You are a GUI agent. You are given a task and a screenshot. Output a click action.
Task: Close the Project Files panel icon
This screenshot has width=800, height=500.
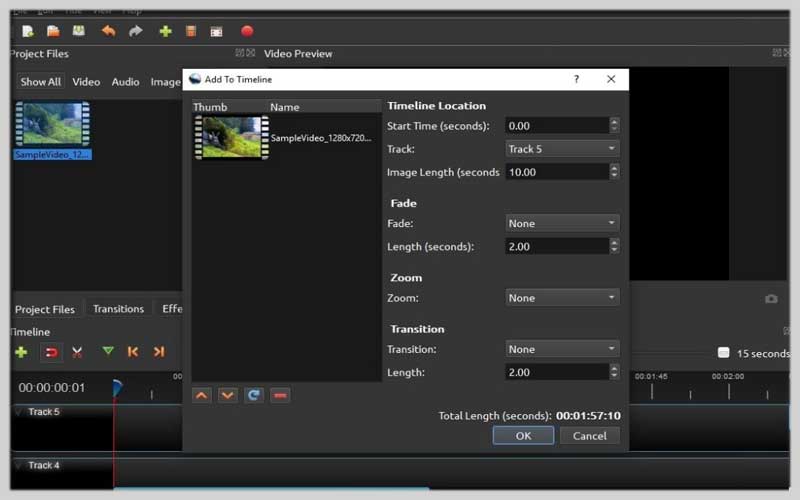point(251,53)
